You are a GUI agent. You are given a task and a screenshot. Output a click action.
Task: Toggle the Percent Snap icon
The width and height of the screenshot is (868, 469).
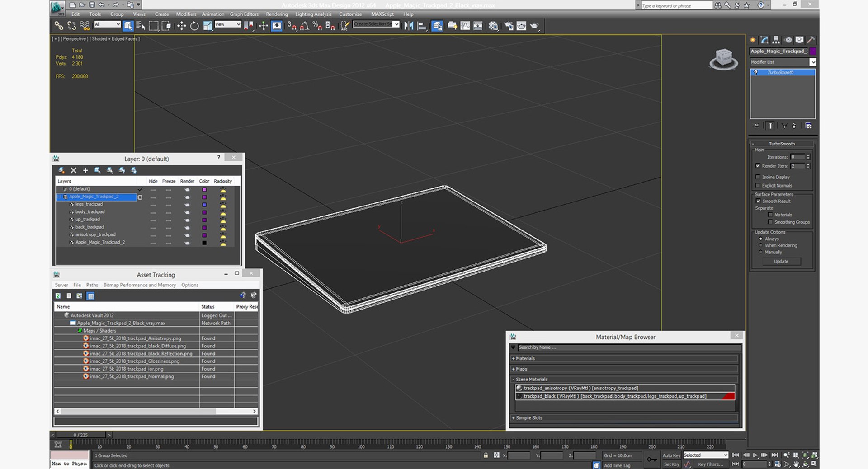(317, 26)
